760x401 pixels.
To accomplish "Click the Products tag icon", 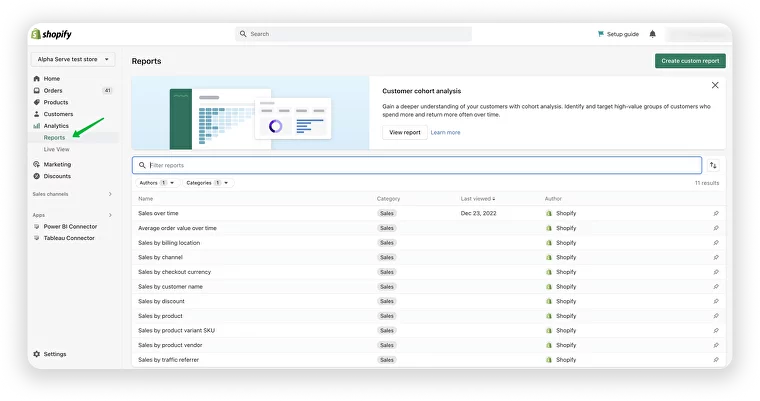I will [36, 102].
